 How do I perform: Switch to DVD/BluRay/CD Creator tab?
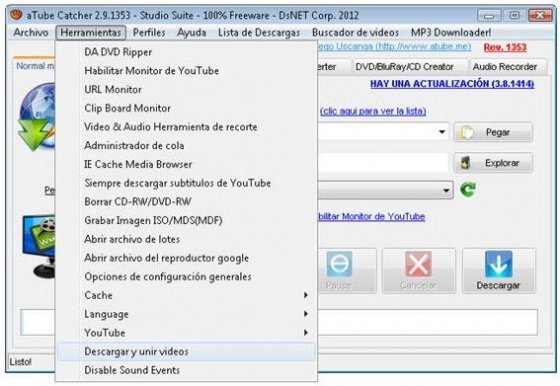(409, 67)
